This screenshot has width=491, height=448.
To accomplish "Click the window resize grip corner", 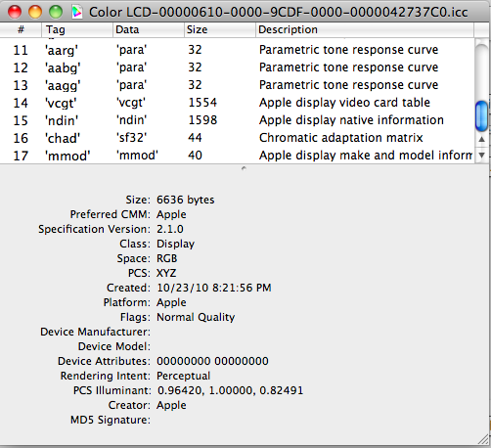I will [483, 439].
